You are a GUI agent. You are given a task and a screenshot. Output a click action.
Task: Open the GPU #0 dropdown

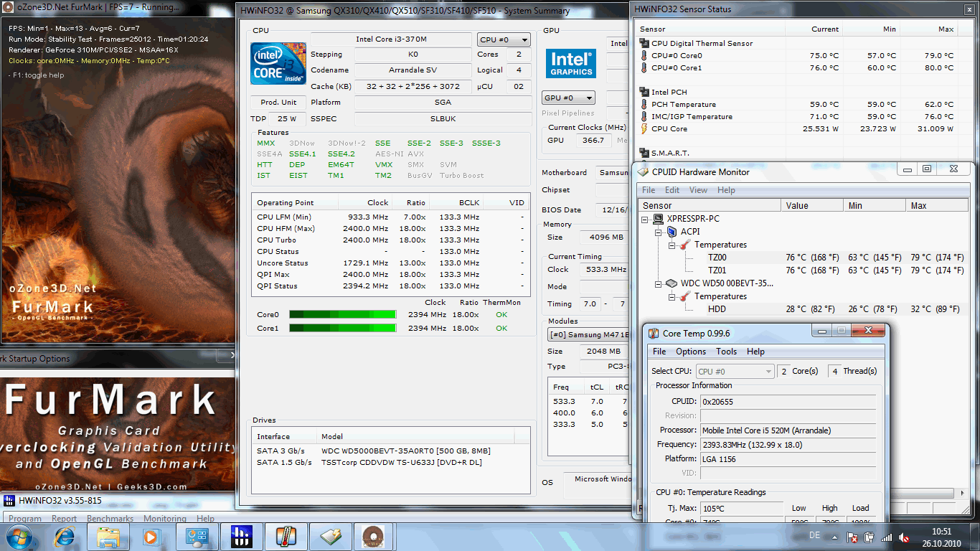point(569,98)
